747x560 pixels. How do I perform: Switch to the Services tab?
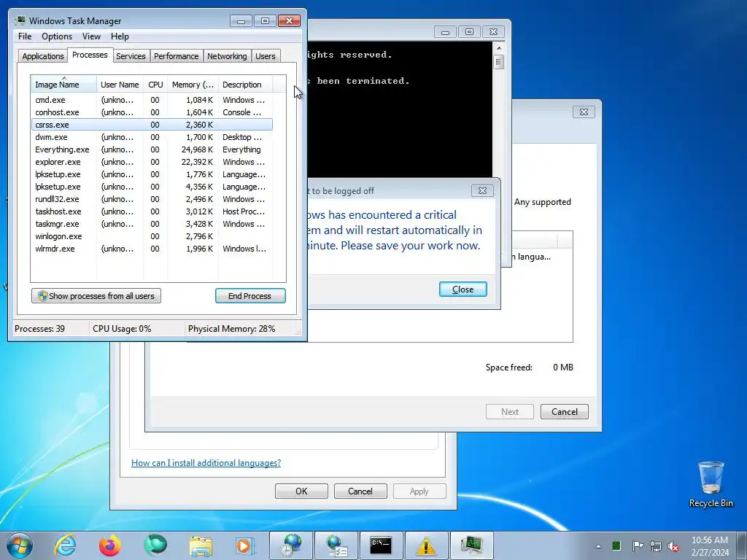pyautogui.click(x=131, y=55)
